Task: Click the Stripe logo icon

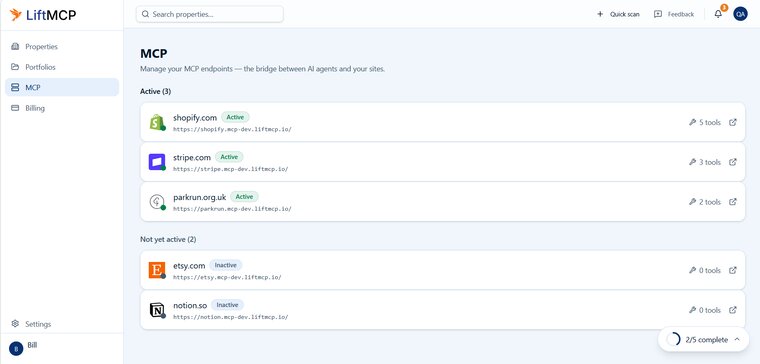Action: click(157, 162)
